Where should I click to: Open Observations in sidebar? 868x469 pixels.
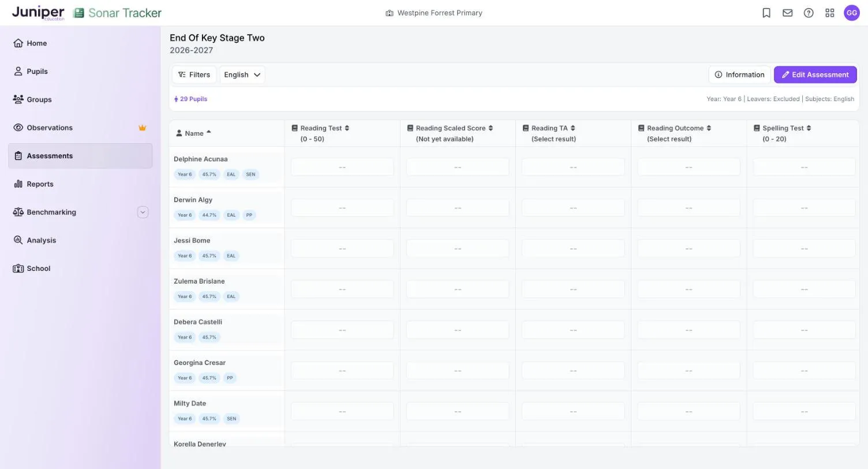point(80,128)
